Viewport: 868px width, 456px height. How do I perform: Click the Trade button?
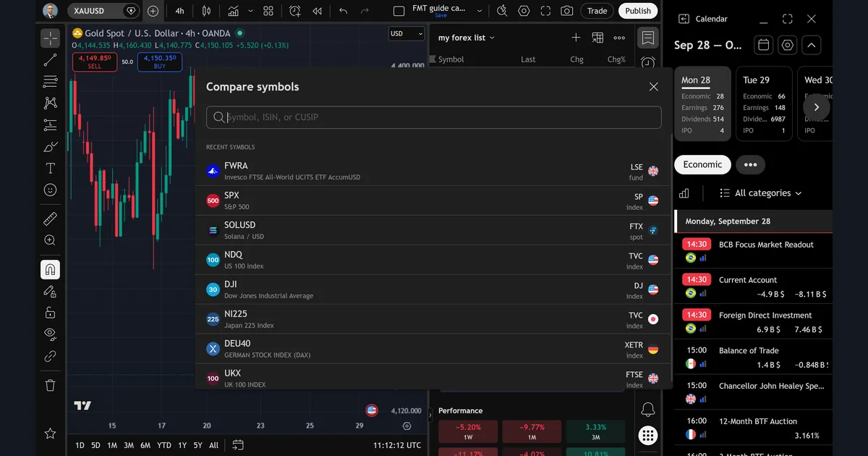[x=597, y=11]
